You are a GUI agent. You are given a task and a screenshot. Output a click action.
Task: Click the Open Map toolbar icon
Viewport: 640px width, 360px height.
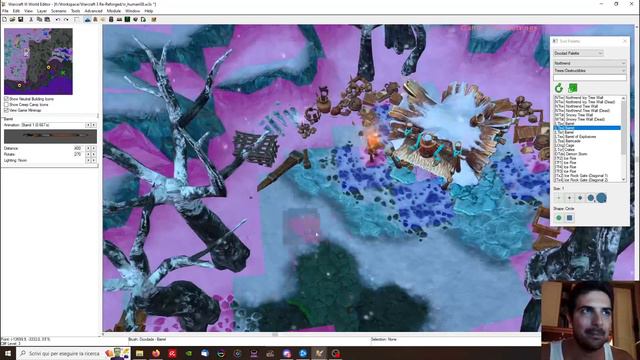[12, 20]
